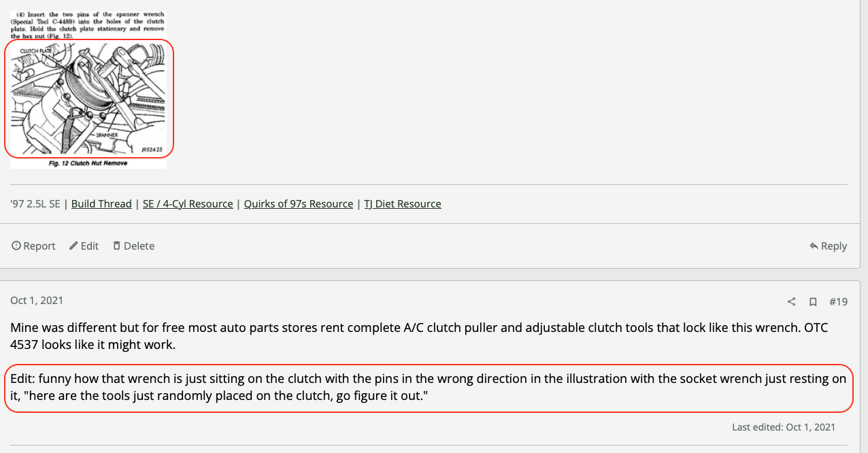Click the paragraph starting with "Edit: funny"
This screenshot has height=453, width=868.
tap(428, 387)
